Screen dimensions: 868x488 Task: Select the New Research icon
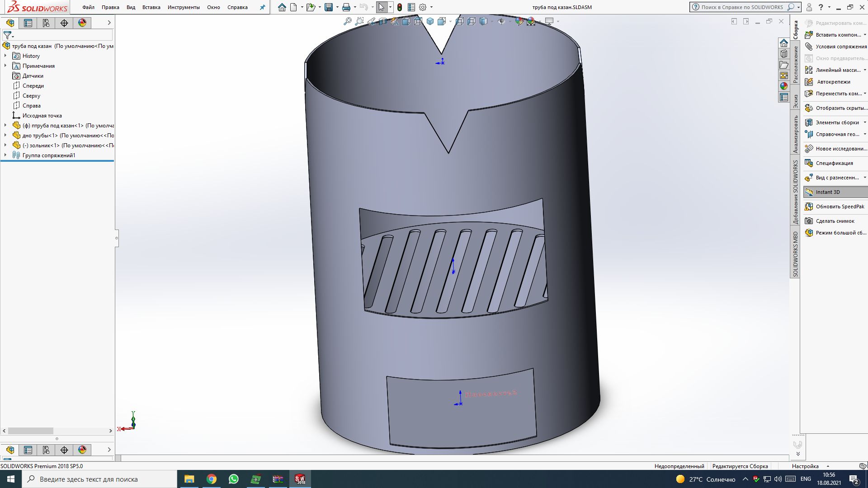[x=810, y=148]
